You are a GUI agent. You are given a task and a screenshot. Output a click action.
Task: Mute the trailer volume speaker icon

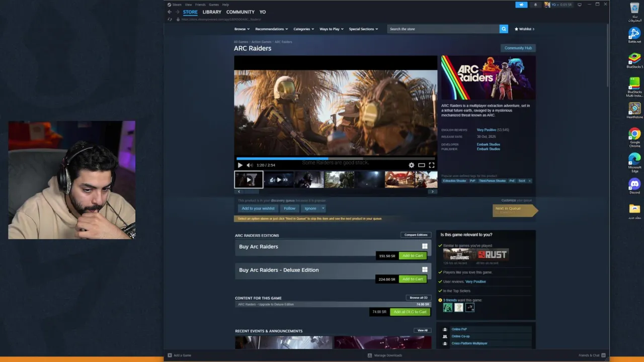tap(249, 165)
